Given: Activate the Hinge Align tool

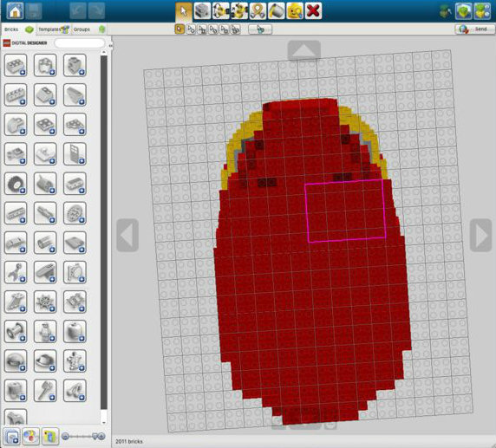Looking at the screenshot, I should tap(239, 11).
